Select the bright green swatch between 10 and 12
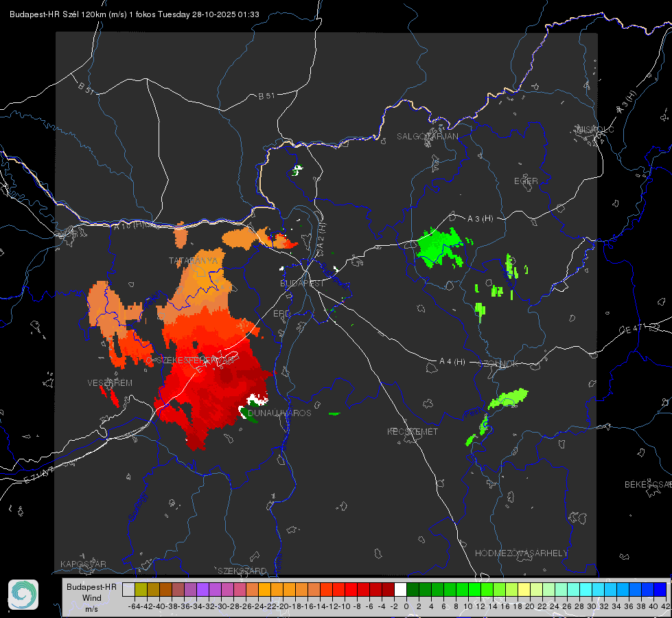The width and height of the screenshot is (672, 618). pyautogui.click(x=474, y=589)
